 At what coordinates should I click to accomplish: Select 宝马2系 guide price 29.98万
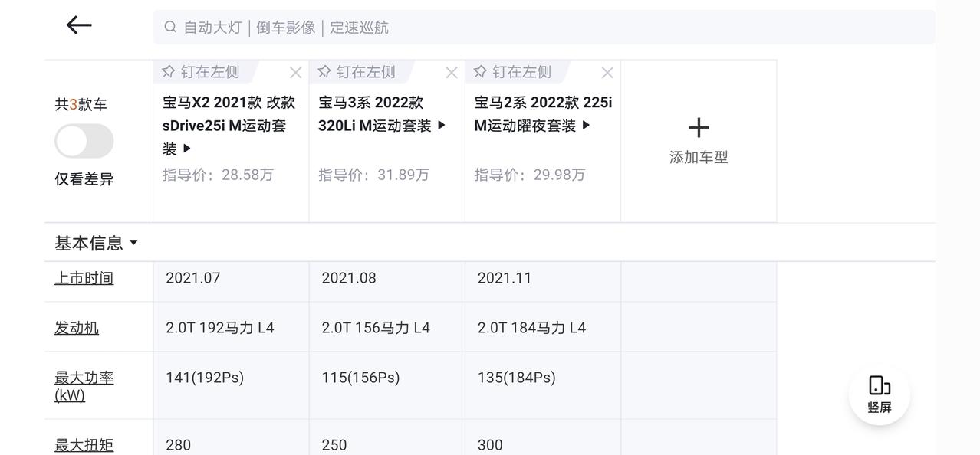(x=529, y=175)
